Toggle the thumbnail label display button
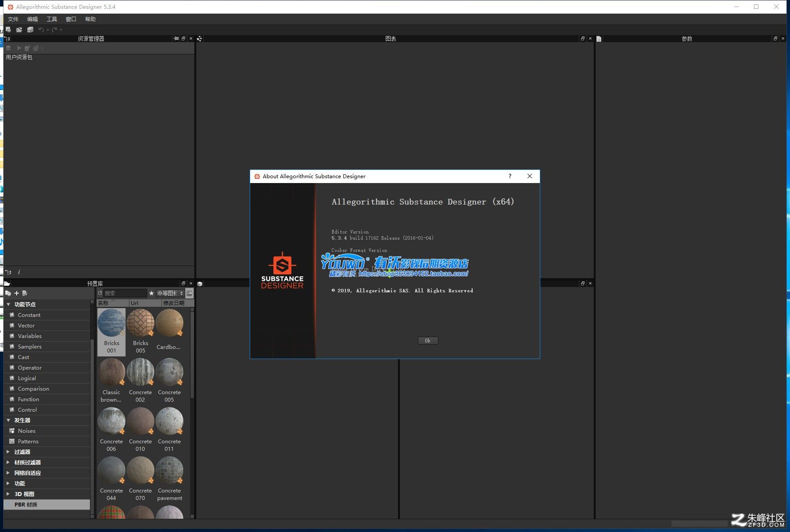Screen dimensions: 790x532 click(190, 293)
